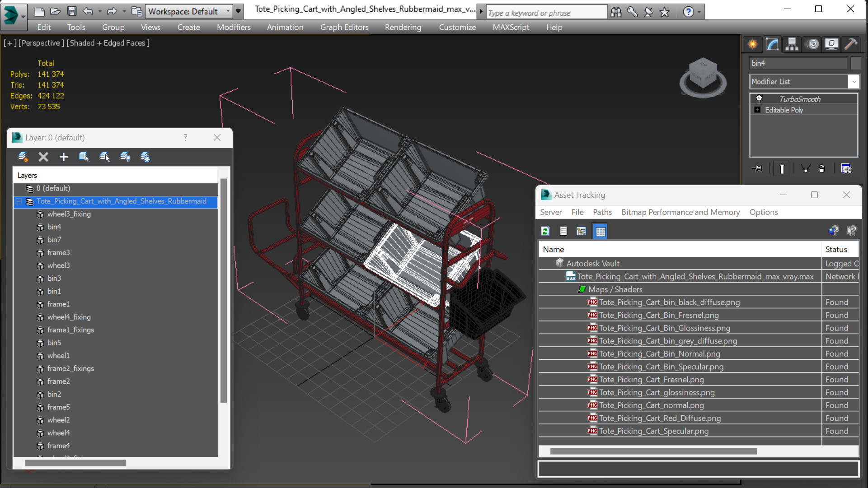Delete layer with the X icon
This screenshot has width=868, height=488.
point(43,157)
